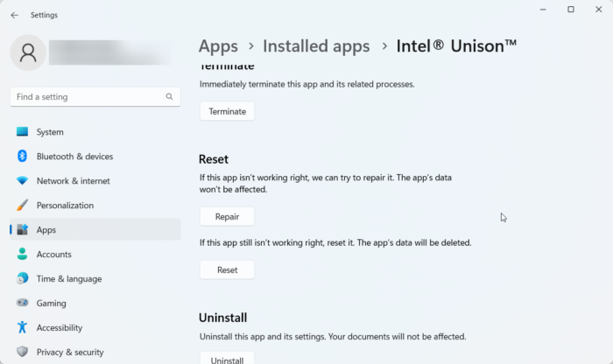Click the Reset button
Image resolution: width=613 pixels, height=364 pixels.
click(227, 269)
